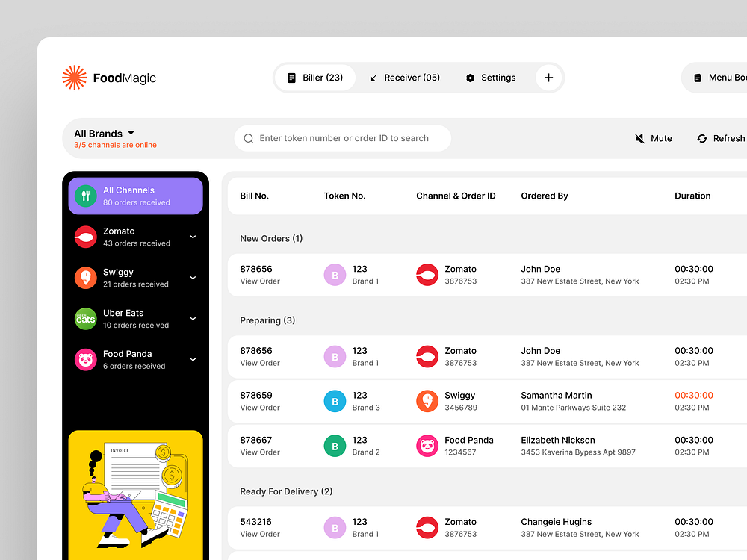Click the Uber Eats icon in sidebar
Viewport: 747px width, 560px height.
pyautogui.click(x=85, y=319)
